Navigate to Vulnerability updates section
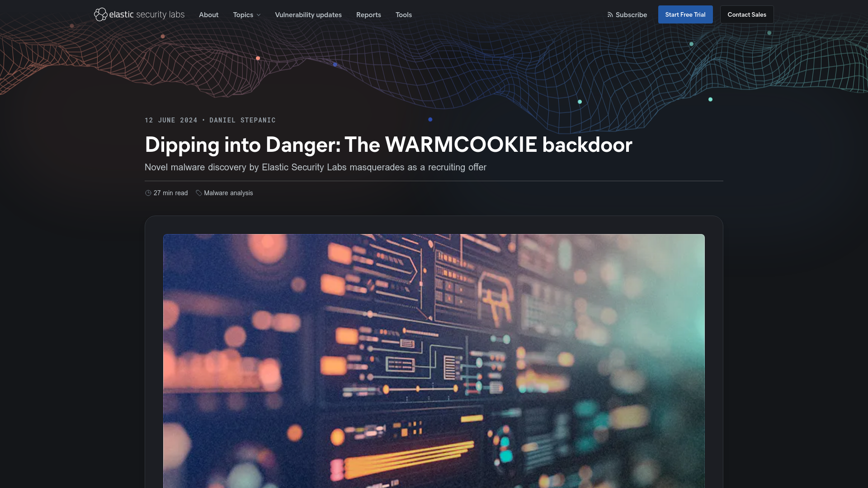This screenshot has height=488, width=868. click(308, 14)
